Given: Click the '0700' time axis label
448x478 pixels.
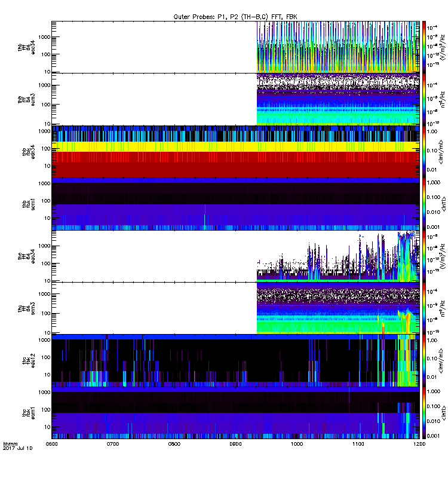Looking at the screenshot, I should pos(113,444).
